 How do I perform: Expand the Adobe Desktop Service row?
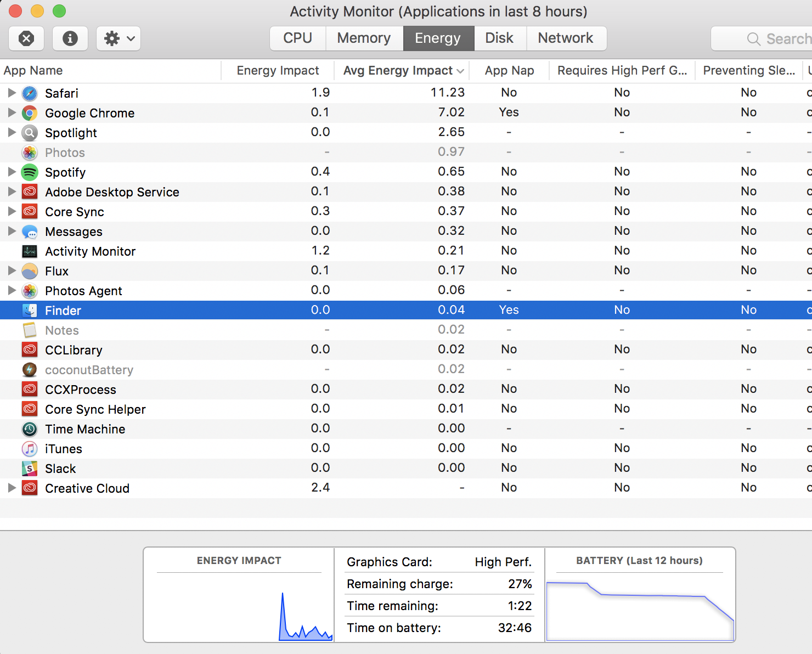pos(12,191)
